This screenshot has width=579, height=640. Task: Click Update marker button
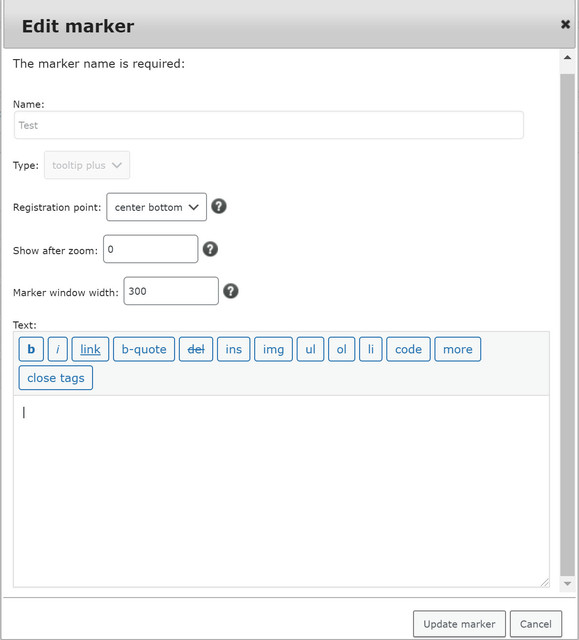coord(459,624)
